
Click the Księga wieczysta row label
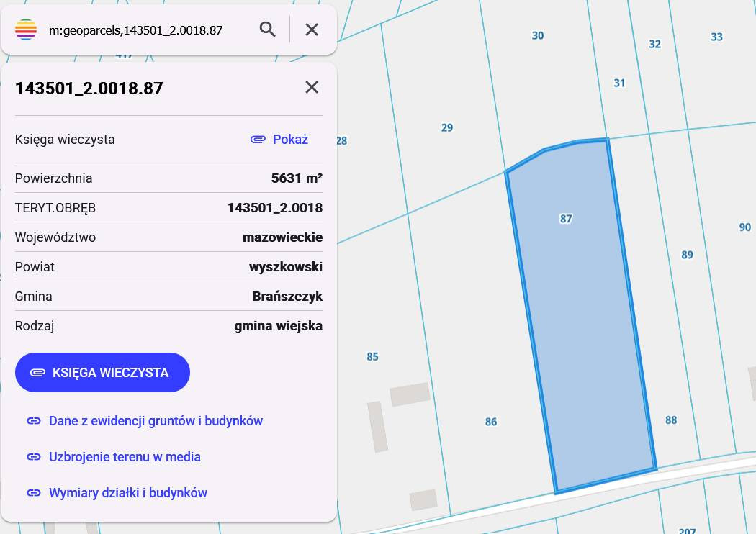pyautogui.click(x=65, y=140)
